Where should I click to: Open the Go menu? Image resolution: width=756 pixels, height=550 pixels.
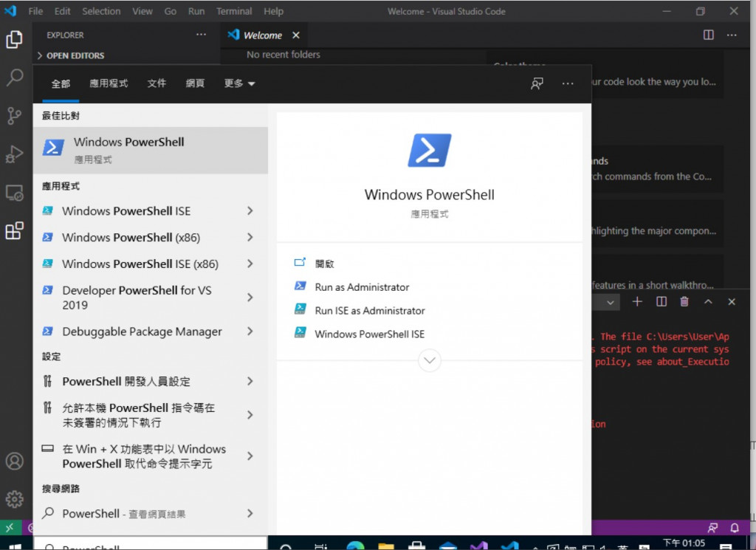(x=171, y=11)
